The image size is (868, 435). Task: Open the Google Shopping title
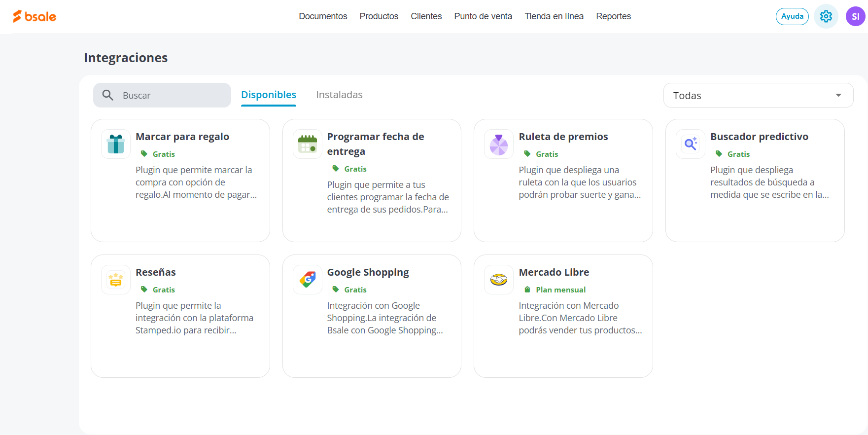pos(368,272)
